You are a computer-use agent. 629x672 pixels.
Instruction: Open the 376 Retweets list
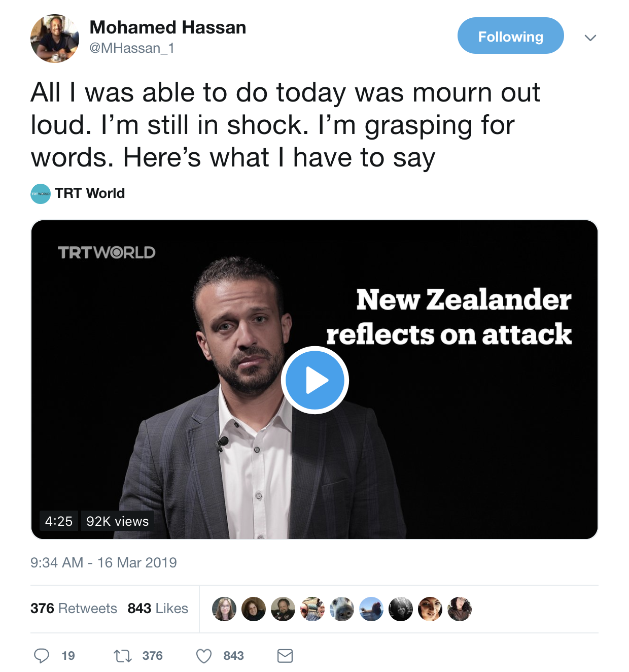(x=74, y=608)
